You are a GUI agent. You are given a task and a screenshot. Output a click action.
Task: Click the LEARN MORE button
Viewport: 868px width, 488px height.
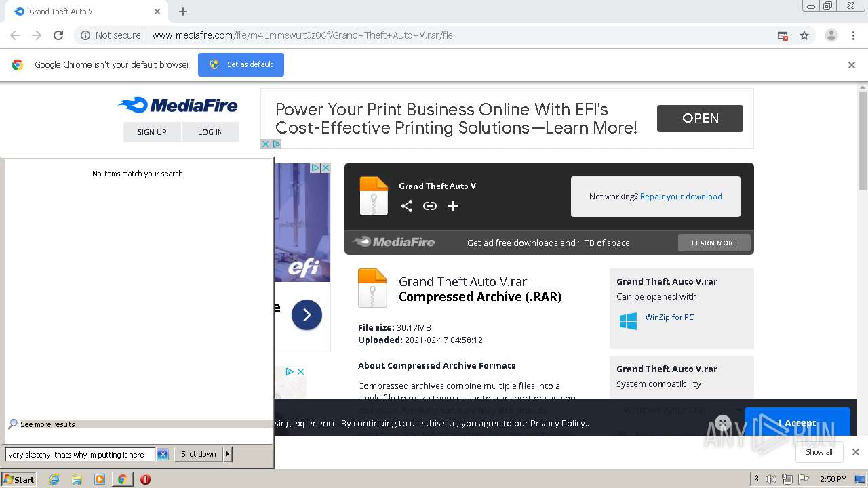click(714, 243)
